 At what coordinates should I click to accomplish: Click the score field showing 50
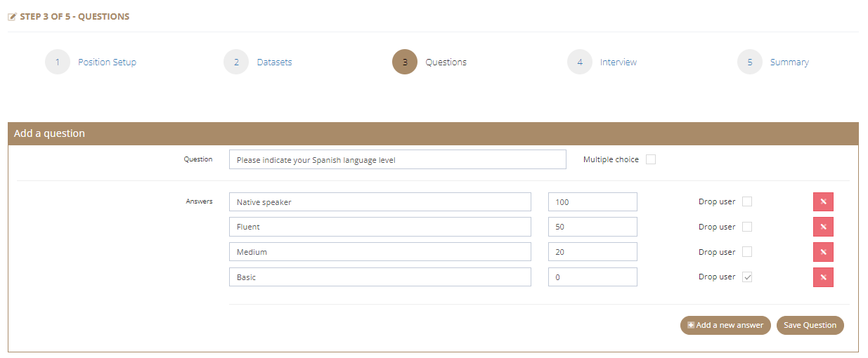tap(592, 227)
